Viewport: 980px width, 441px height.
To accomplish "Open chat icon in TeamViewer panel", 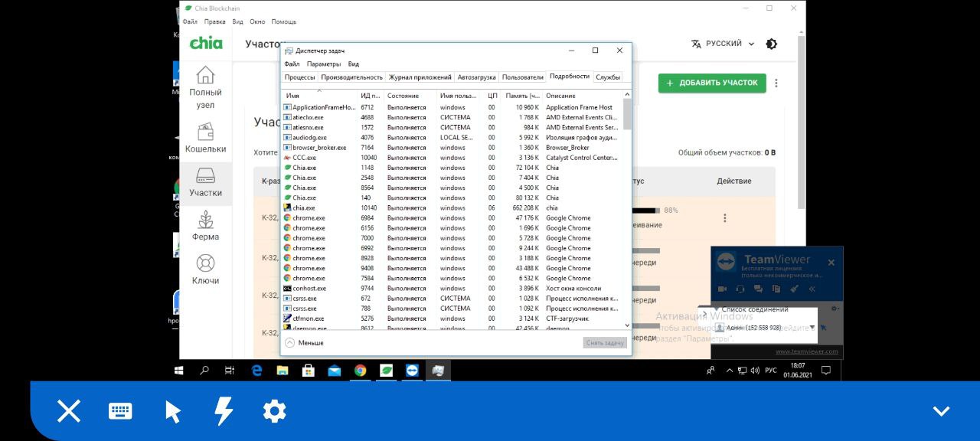I will (x=758, y=289).
